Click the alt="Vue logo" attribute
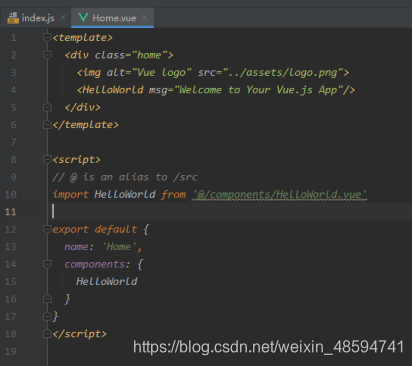Screen dimensions: 413x366 pos(149,73)
